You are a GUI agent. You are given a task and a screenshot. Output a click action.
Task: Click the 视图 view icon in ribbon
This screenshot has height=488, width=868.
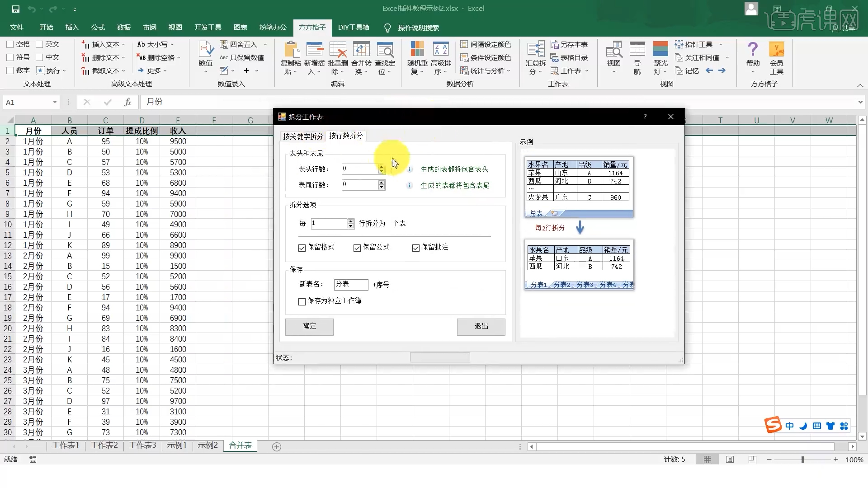(614, 49)
